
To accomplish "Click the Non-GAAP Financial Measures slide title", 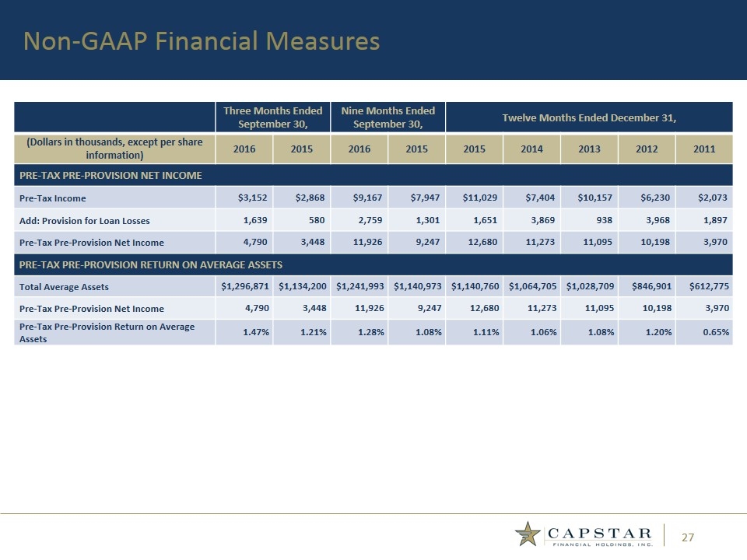I will point(202,40).
